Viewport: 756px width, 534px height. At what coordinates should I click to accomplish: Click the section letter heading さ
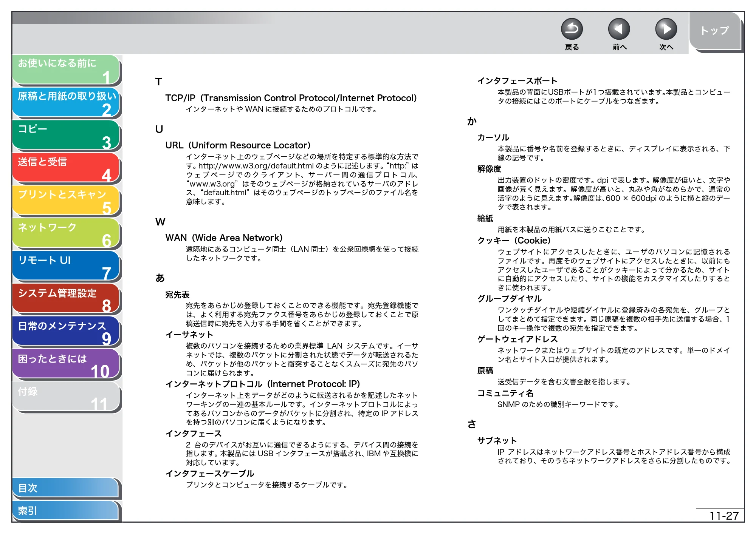[x=472, y=424]
